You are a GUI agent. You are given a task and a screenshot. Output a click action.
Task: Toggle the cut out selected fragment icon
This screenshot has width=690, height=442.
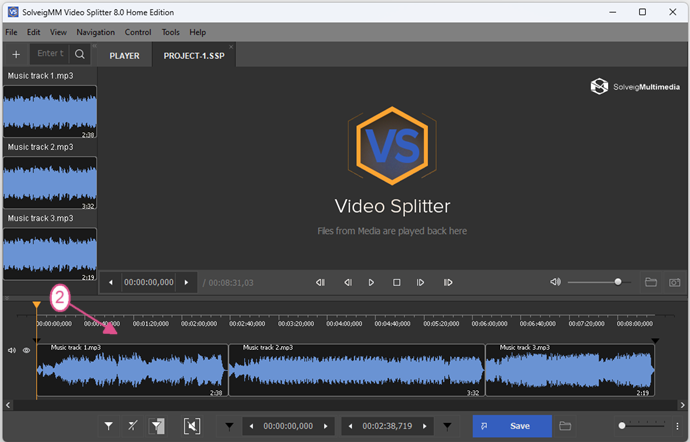pyautogui.click(x=192, y=426)
